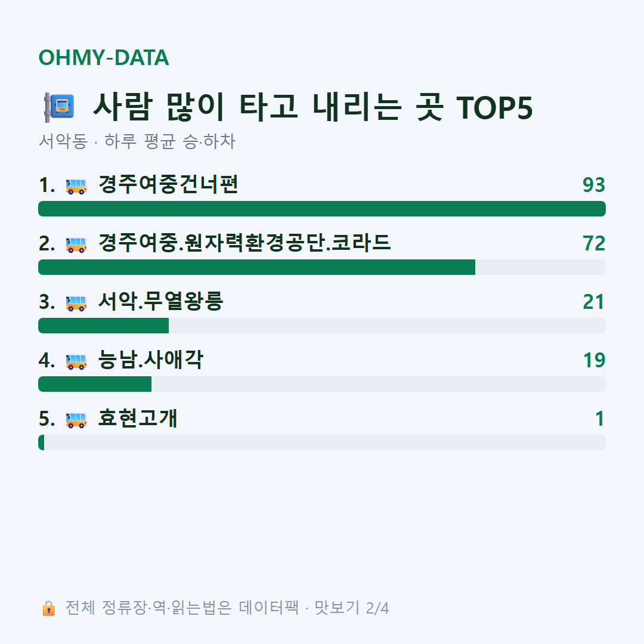Click the bus stop sign icon in title
This screenshot has height=644, width=644.
pos(59,107)
